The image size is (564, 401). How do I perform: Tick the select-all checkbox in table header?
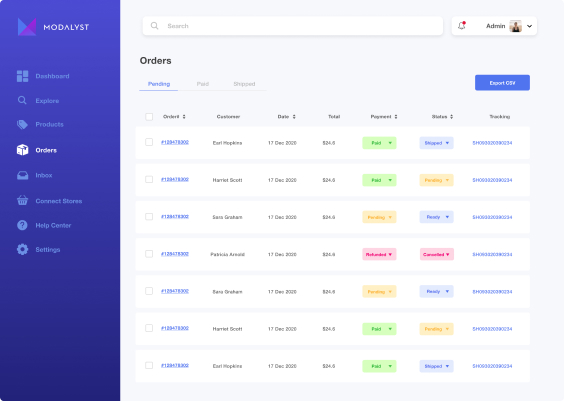pyautogui.click(x=149, y=117)
